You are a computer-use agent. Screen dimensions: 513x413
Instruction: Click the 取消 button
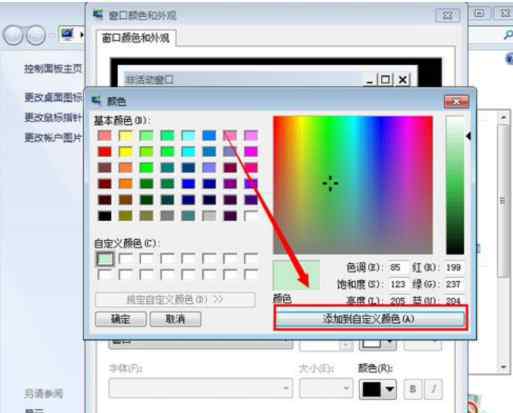pyautogui.click(x=175, y=319)
